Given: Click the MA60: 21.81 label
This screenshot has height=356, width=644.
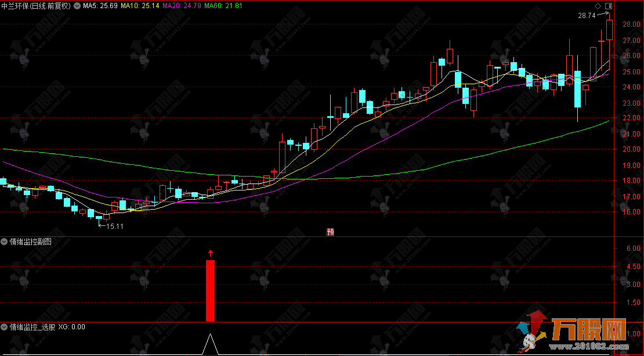Looking at the screenshot, I should 223,6.
